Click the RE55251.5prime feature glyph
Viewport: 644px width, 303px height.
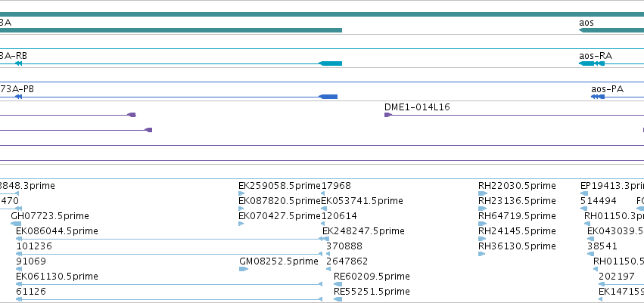point(338,299)
